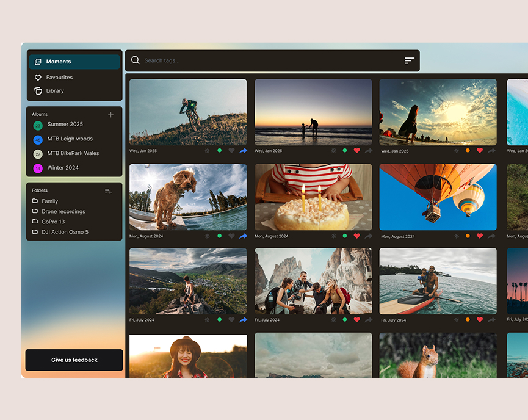Open the sort/filter options icon in search bar
Screen dimensions: 528x420
[410, 60]
